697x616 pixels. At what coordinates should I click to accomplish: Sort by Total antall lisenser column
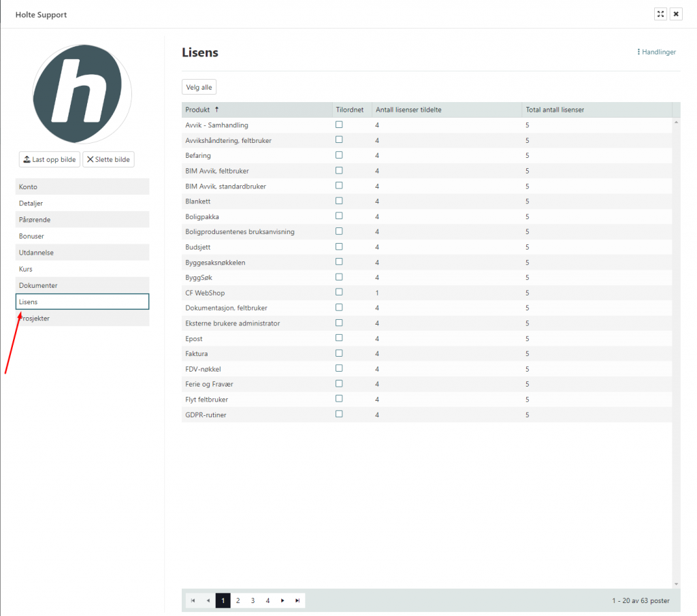point(555,110)
